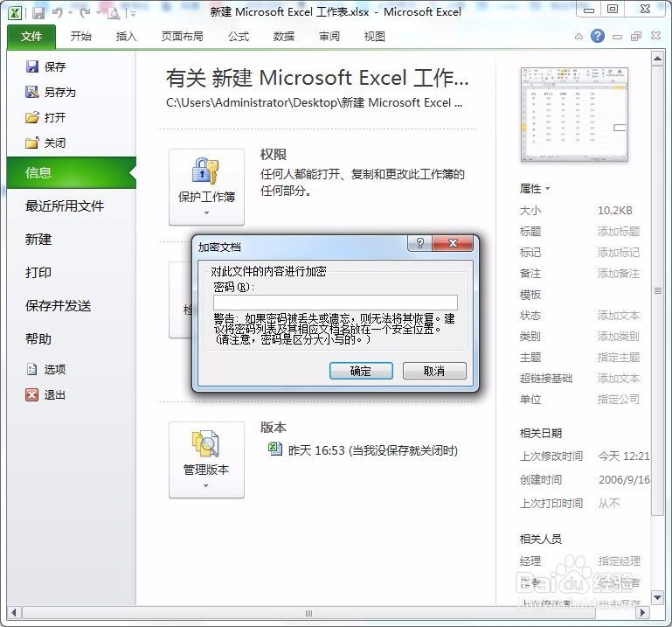Open the 页面布局 ribbon tab
This screenshot has width=672, height=627.
click(182, 37)
